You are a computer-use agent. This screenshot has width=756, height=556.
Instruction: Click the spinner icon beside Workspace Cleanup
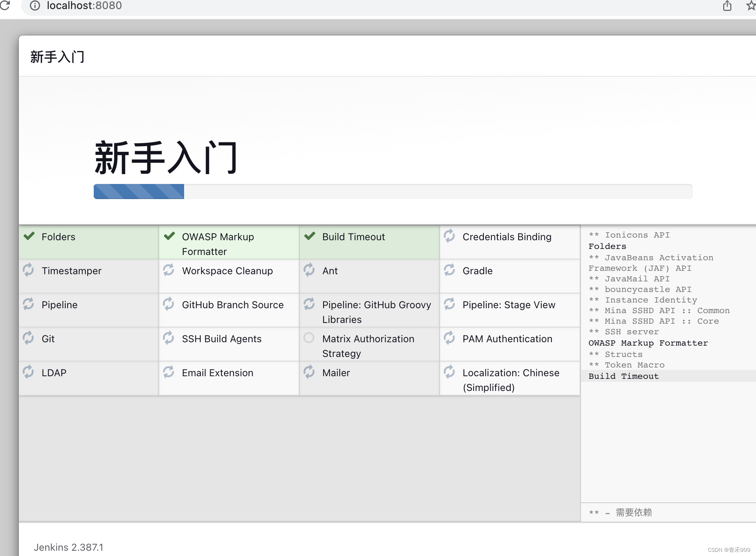[x=169, y=270]
